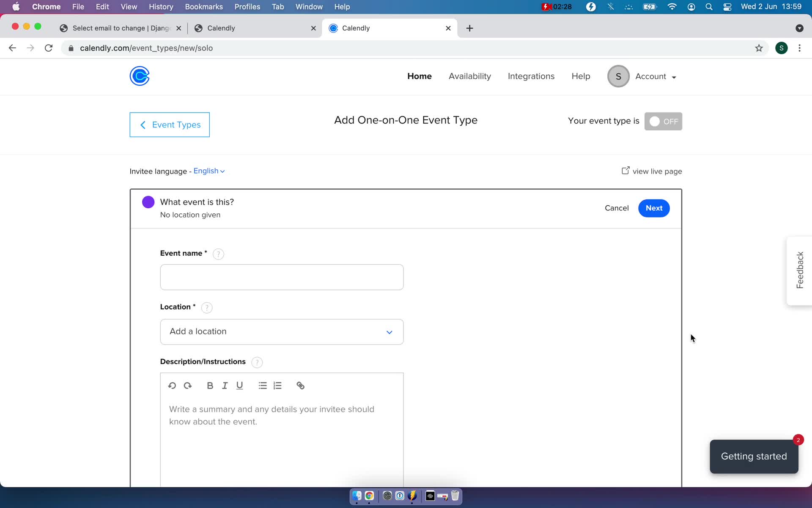Expand Account menu in navigation
Image resolution: width=812 pixels, height=508 pixels.
(x=655, y=76)
